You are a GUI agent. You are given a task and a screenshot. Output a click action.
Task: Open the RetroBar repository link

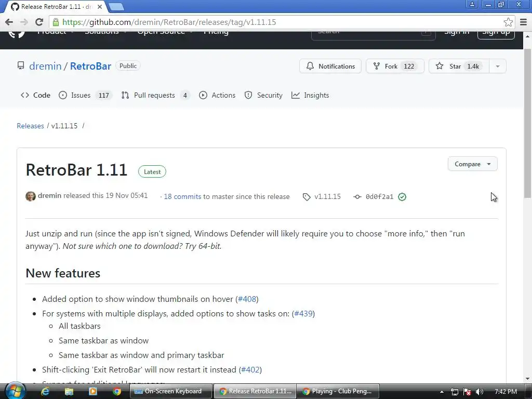[90, 66]
